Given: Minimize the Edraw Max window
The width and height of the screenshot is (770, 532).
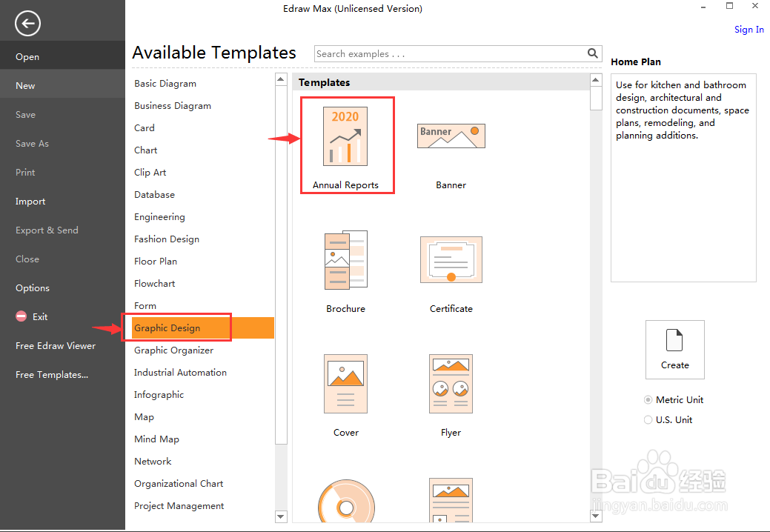Looking at the screenshot, I should [704, 7].
